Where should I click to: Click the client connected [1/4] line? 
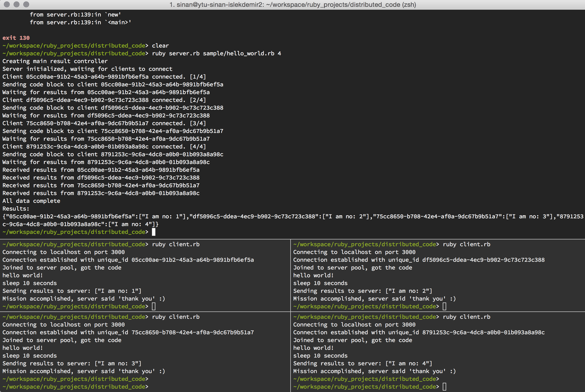(x=104, y=76)
